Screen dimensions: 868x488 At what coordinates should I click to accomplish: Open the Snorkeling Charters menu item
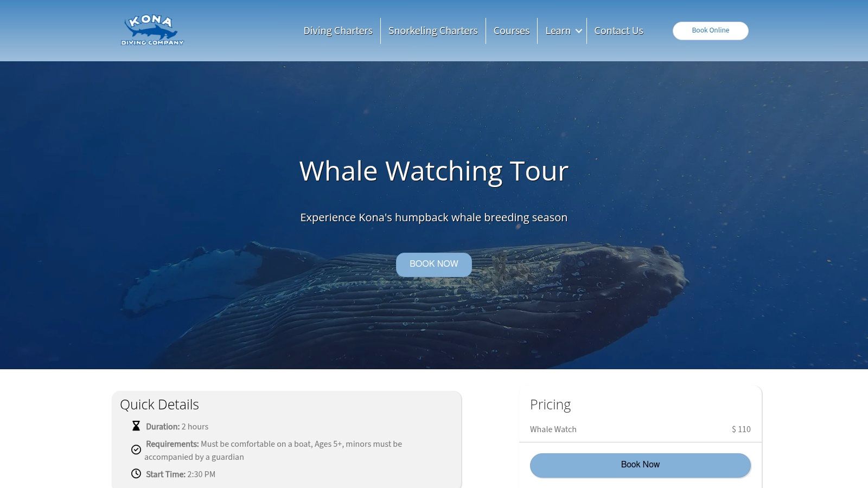[x=433, y=31]
